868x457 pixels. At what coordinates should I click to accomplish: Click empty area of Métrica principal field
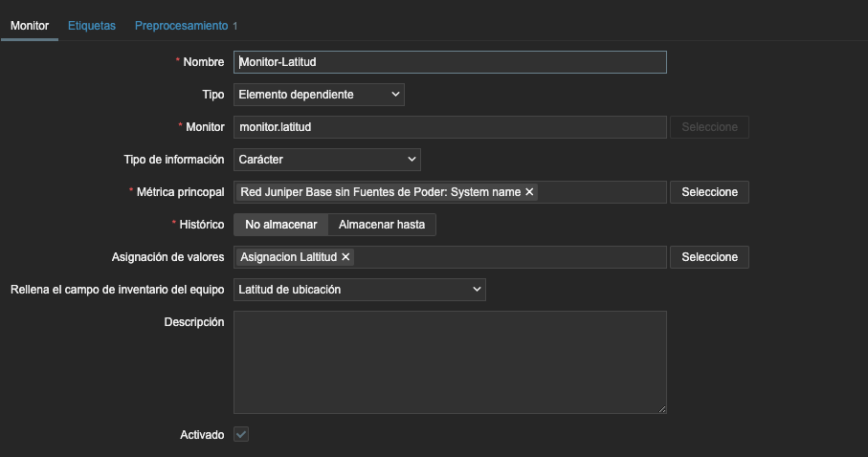click(x=601, y=192)
